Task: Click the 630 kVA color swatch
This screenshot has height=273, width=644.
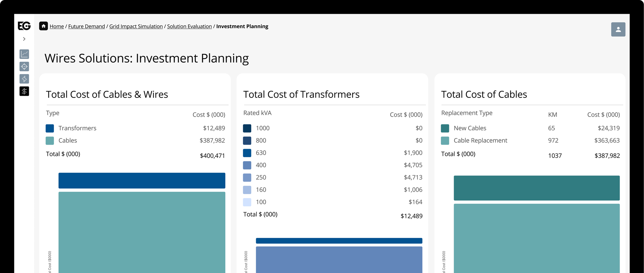Action: point(247,153)
